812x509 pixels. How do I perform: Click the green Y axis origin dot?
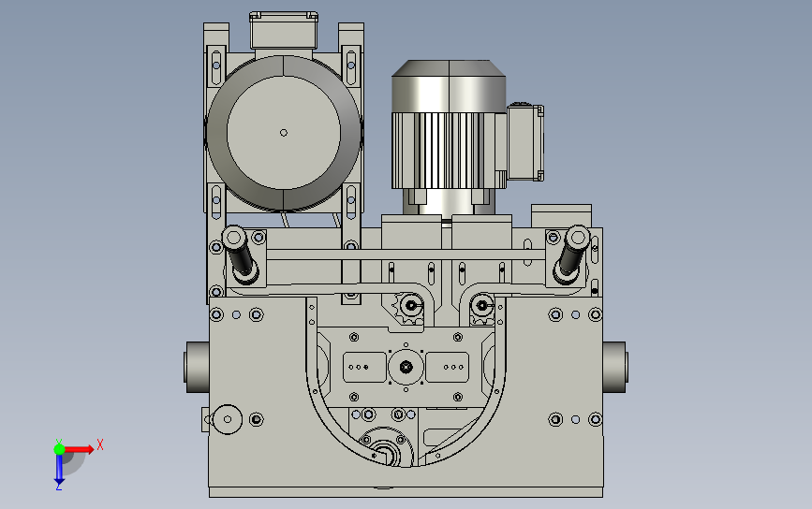click(x=59, y=449)
